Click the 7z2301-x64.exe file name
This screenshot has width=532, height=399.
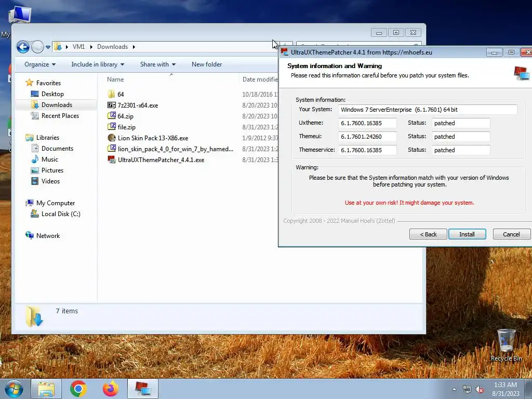[138, 105]
